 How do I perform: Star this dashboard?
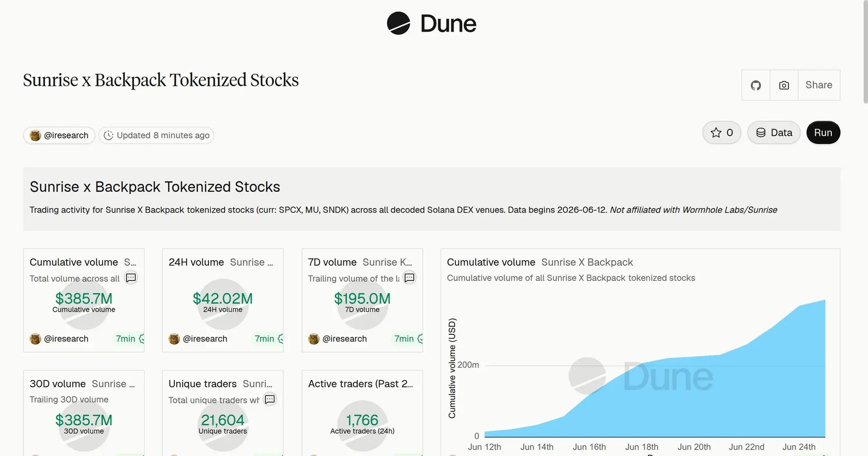point(722,133)
